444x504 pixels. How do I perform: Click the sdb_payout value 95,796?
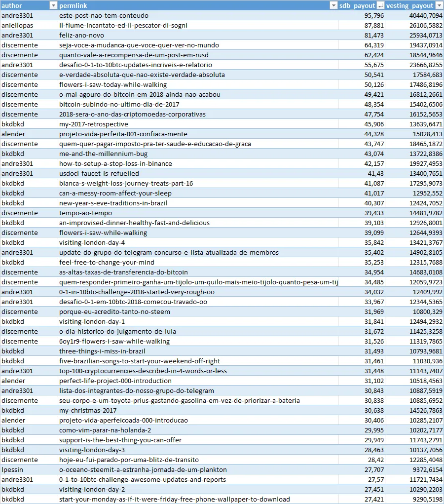[362, 15]
